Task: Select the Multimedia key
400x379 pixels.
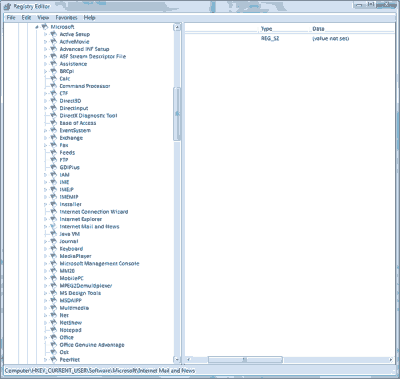Action: pos(74,308)
